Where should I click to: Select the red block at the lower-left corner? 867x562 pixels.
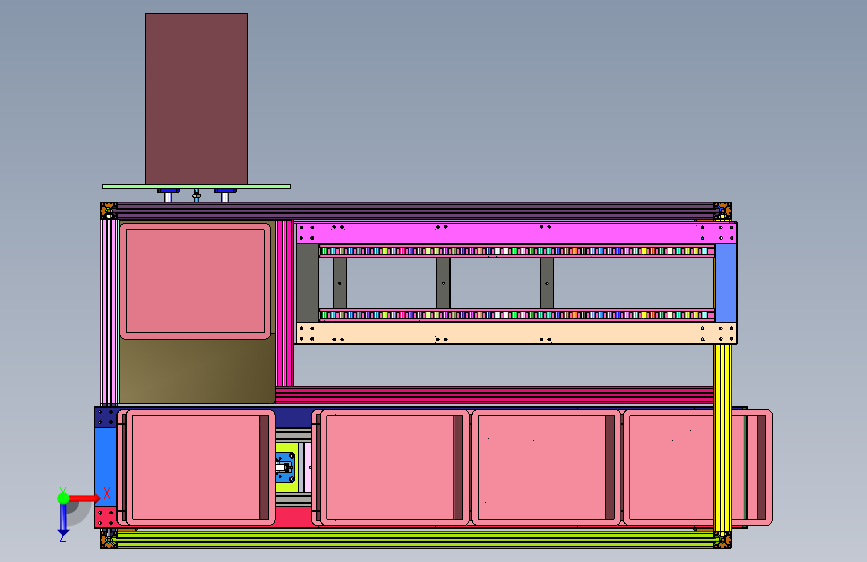pos(105,518)
